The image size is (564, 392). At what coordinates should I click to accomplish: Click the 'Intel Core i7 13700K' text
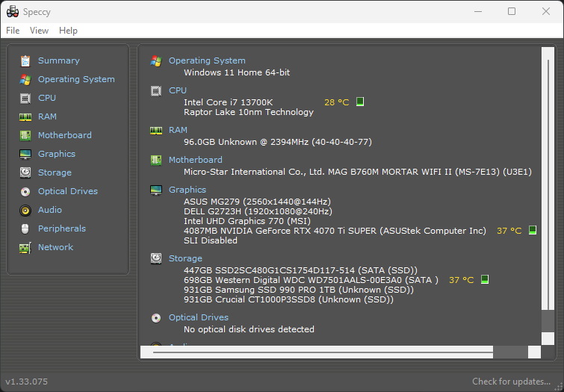(x=228, y=102)
